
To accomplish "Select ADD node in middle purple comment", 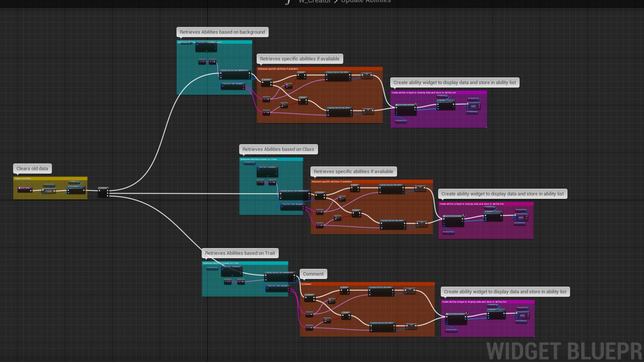I will click(521, 218).
